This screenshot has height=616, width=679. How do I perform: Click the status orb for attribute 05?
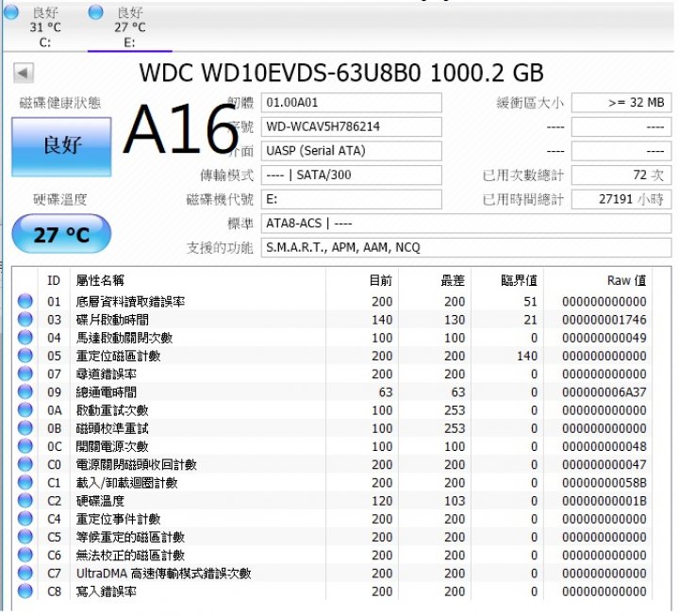coord(25,356)
